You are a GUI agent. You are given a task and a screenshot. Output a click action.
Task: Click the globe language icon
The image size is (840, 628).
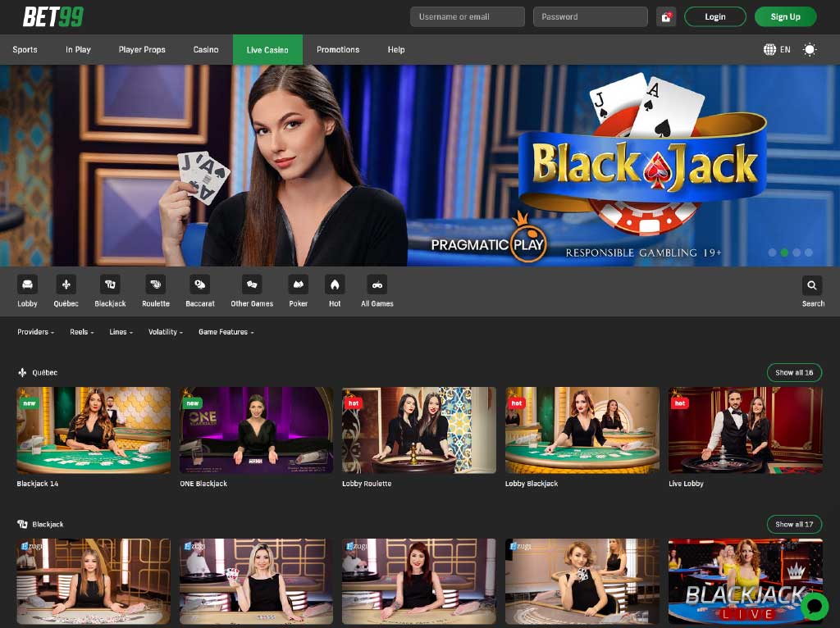(769, 50)
